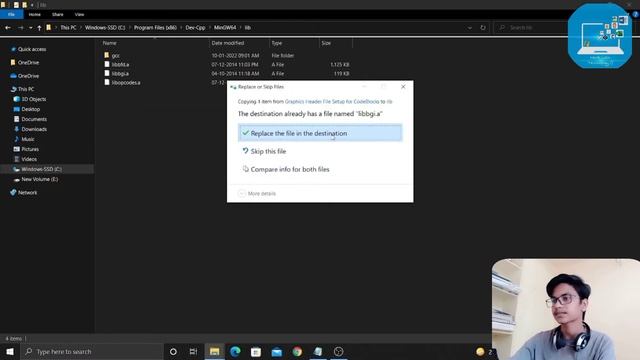640x360 pixels.
Task: Open the View ribbon tab
Action: tap(79, 14)
